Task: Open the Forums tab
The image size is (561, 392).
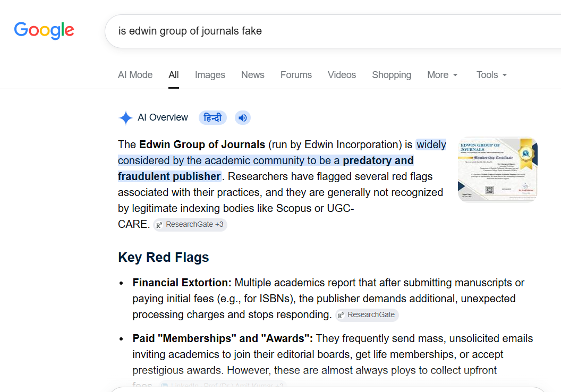Action: 296,75
